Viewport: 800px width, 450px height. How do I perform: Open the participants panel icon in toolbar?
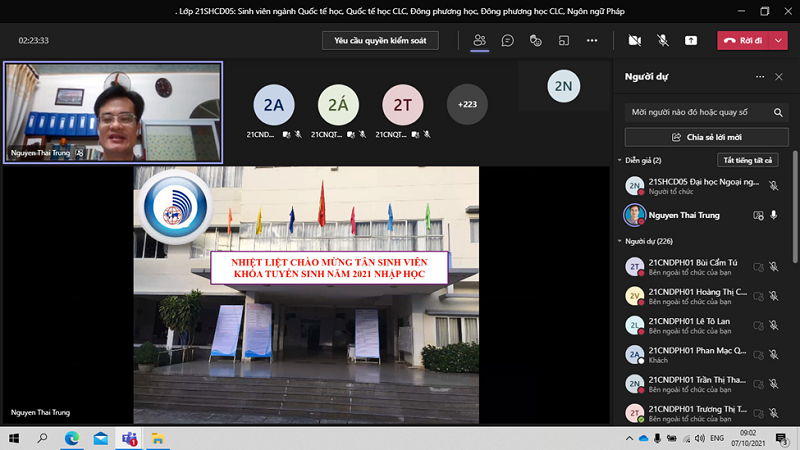[480, 40]
